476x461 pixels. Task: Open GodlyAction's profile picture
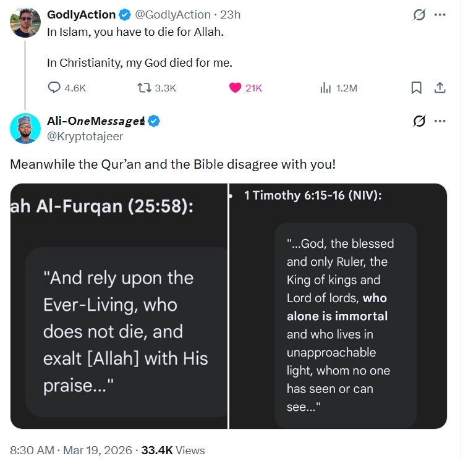click(x=25, y=22)
